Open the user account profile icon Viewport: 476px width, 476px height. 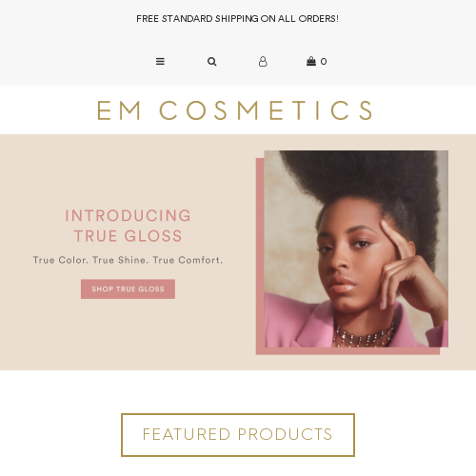[263, 61]
